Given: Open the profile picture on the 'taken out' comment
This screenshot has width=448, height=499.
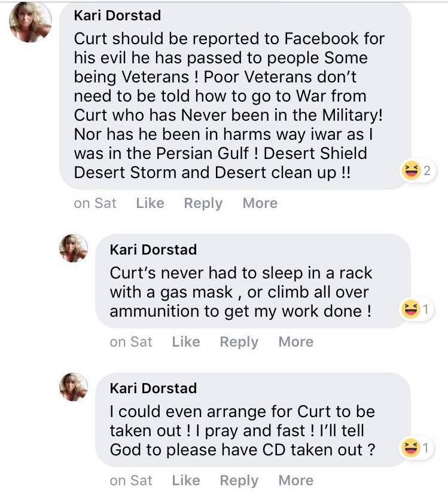Looking at the screenshot, I should [74, 387].
